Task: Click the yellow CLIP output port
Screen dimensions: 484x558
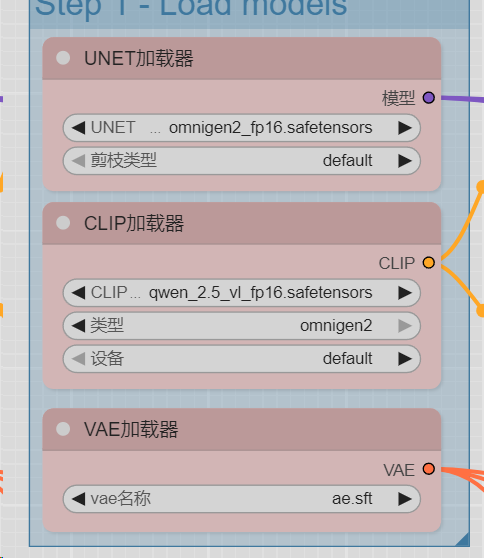Action: coord(428,263)
